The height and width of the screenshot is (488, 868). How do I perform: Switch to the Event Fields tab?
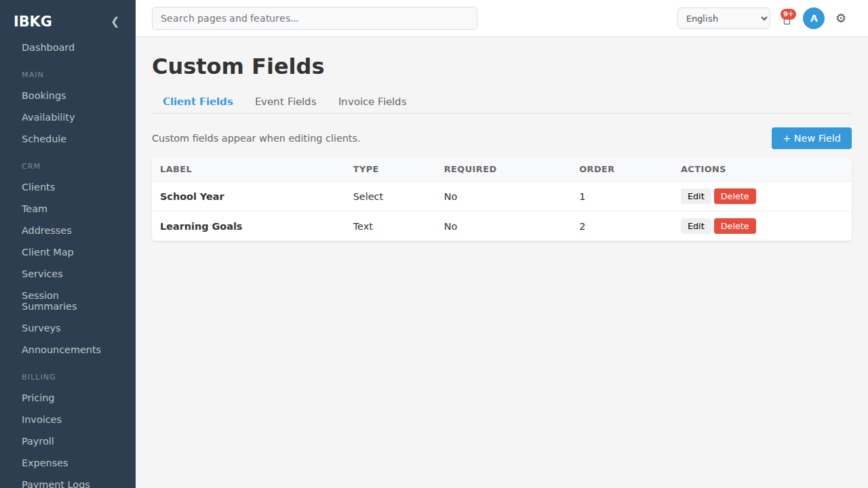[285, 102]
